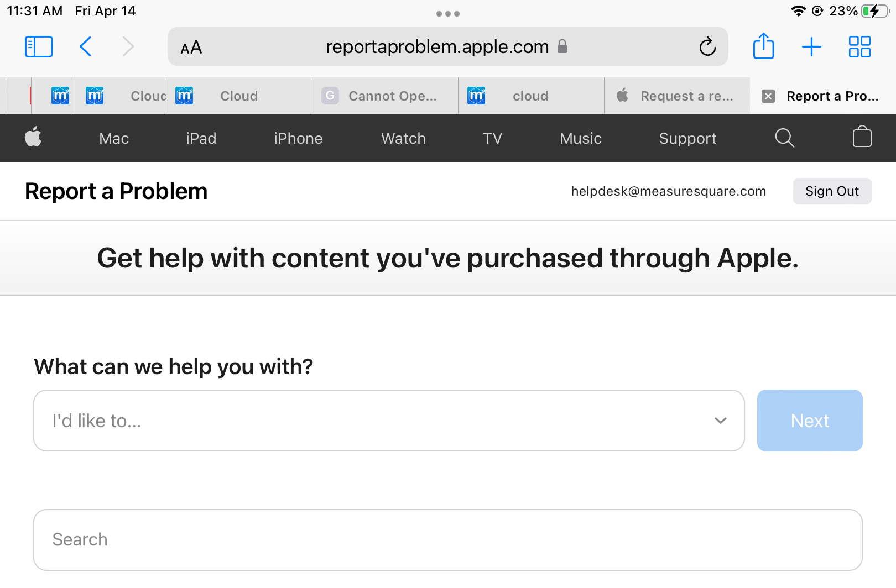Open the Music menu item
The width and height of the screenshot is (896, 588).
click(581, 138)
